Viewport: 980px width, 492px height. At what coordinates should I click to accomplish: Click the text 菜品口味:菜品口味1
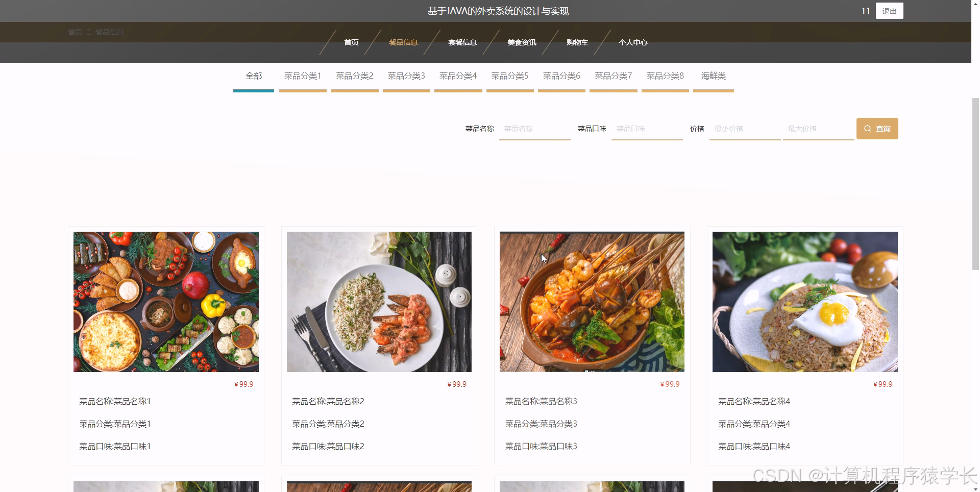pyautogui.click(x=115, y=447)
